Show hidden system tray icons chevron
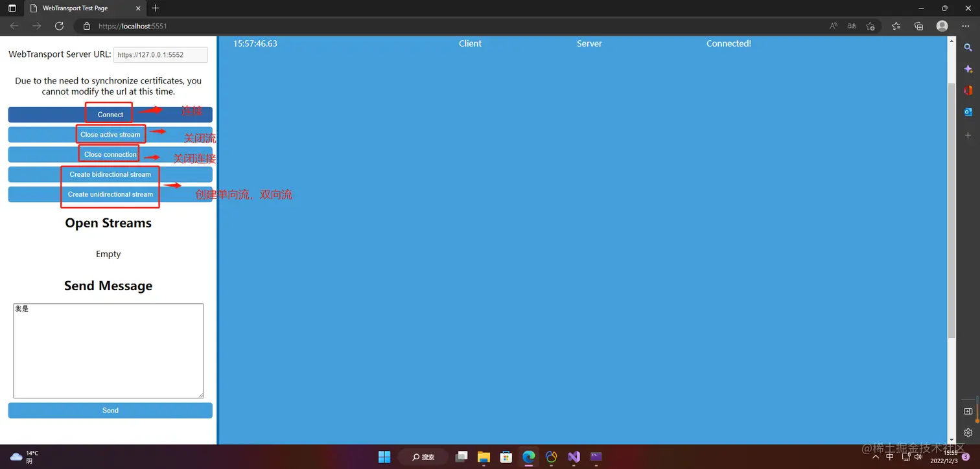Viewport: 980px width, 469px height. [876, 457]
